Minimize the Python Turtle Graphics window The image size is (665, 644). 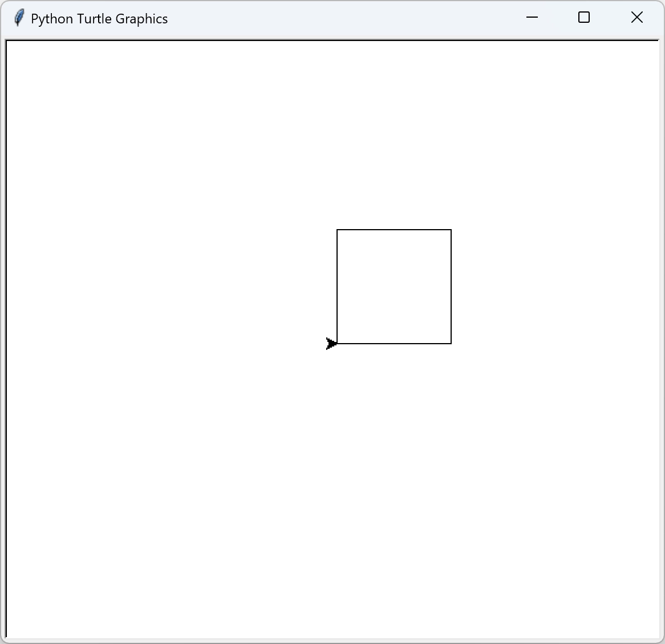(x=532, y=17)
